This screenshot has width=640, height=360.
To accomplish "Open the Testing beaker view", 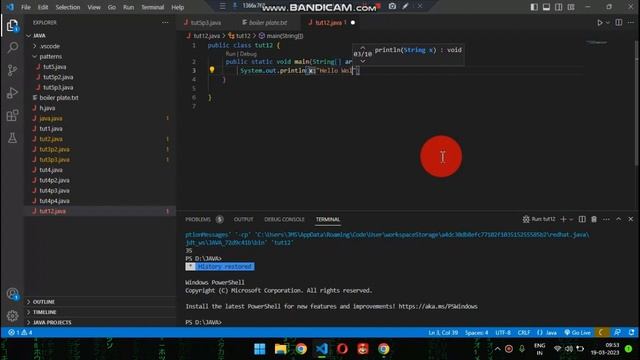I will (x=12, y=138).
